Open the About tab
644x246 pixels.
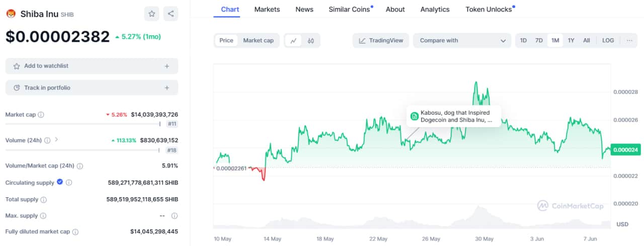click(x=395, y=10)
